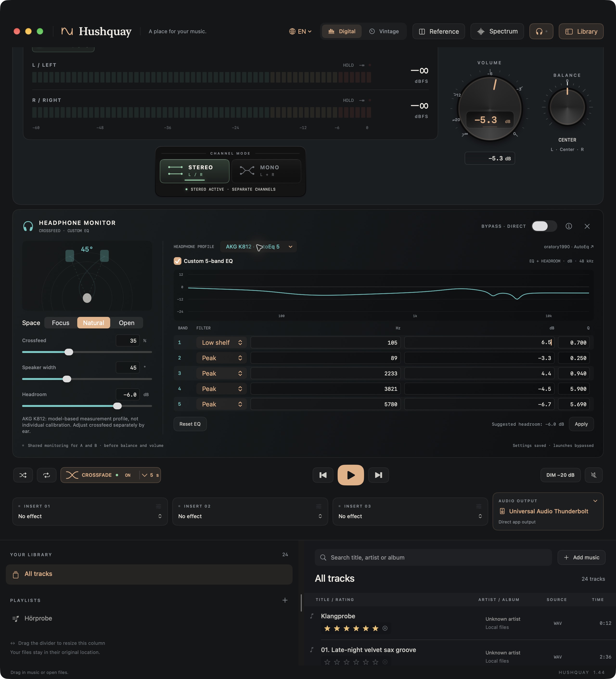Open track 01. Late-night velvet sax groove
616x679 pixels.
[368, 650]
